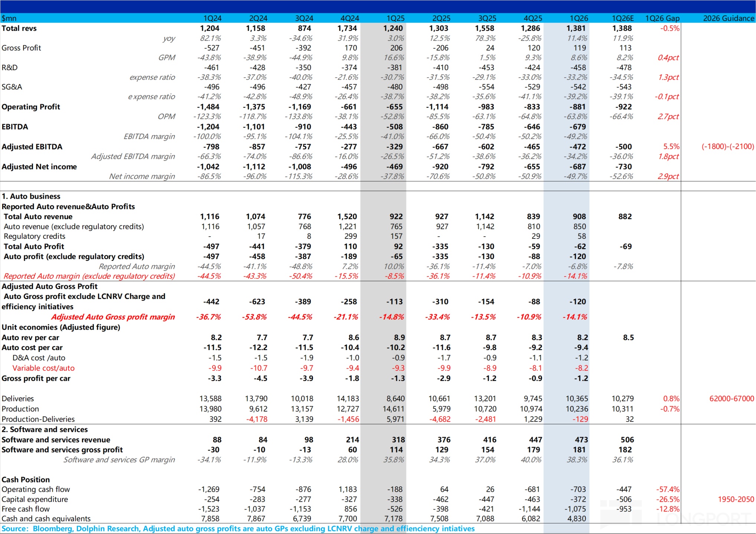Click the "Software and services GP margin" label
This screenshot has width=756, height=534.
click(x=119, y=460)
